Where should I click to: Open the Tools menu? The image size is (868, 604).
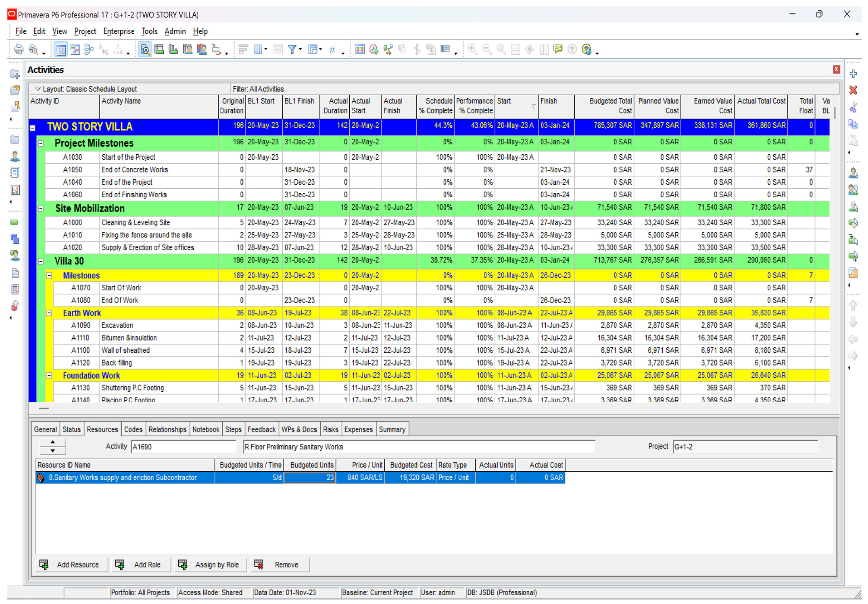(149, 31)
